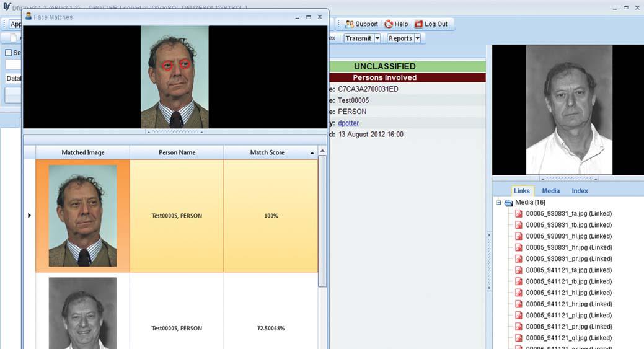This screenshot has width=644, height=349.
Task: Click the 100% match score cell
Action: 271,216
